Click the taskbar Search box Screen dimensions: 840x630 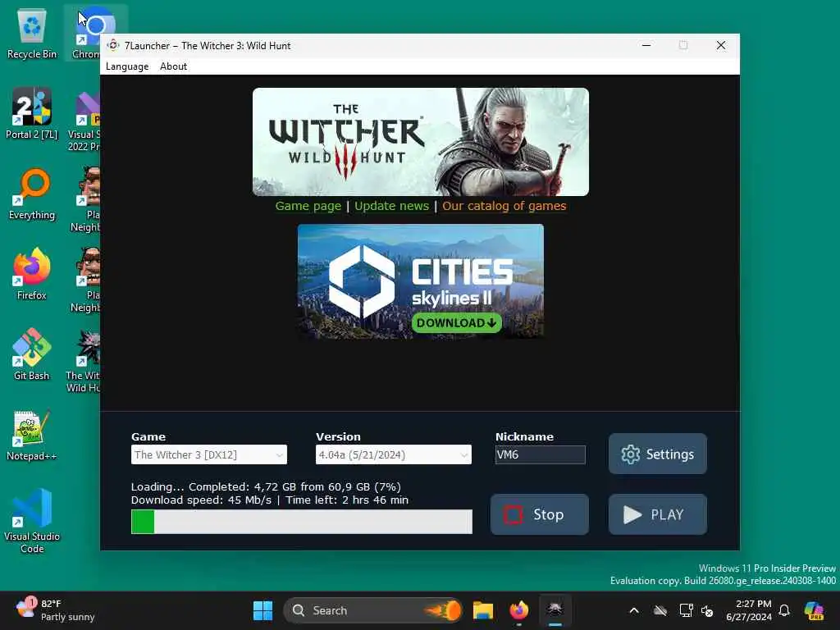(x=373, y=610)
